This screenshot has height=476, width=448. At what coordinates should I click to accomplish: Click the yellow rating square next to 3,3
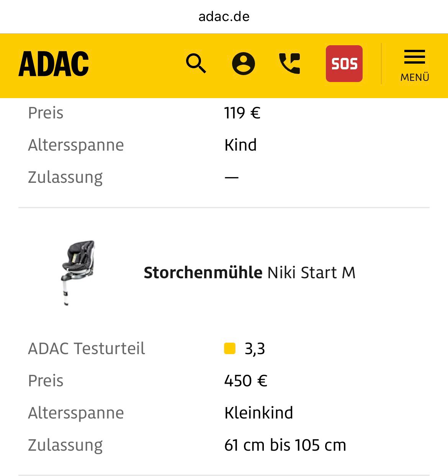[x=230, y=348]
